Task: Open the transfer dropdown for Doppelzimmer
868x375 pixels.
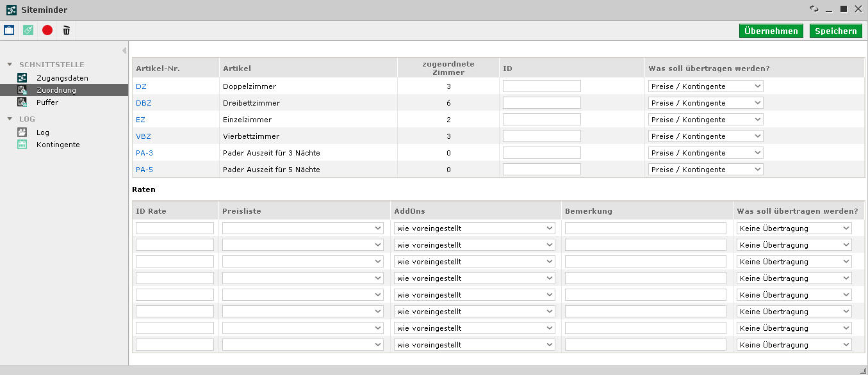Action: (706, 86)
